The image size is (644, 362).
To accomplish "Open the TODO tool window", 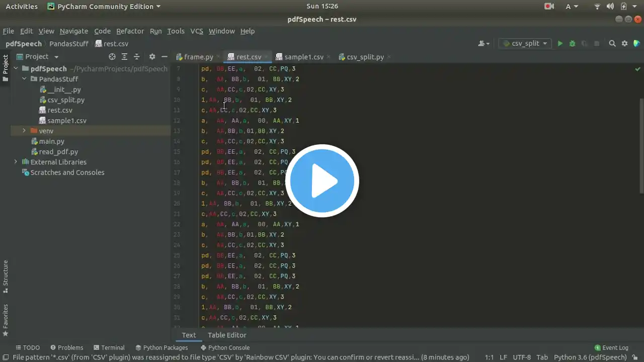I will click(x=27, y=347).
